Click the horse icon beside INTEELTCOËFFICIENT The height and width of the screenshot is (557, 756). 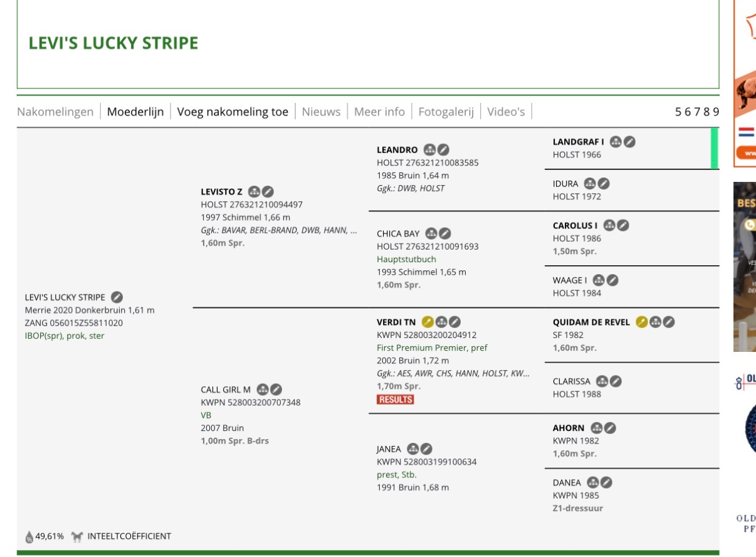click(x=76, y=536)
